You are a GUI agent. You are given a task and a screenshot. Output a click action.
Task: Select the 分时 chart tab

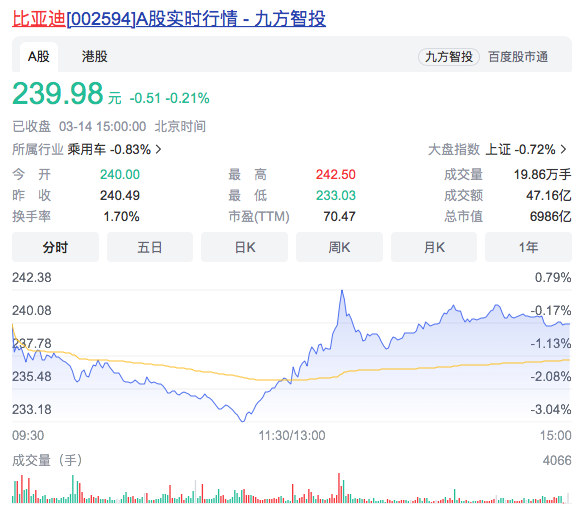coord(55,247)
